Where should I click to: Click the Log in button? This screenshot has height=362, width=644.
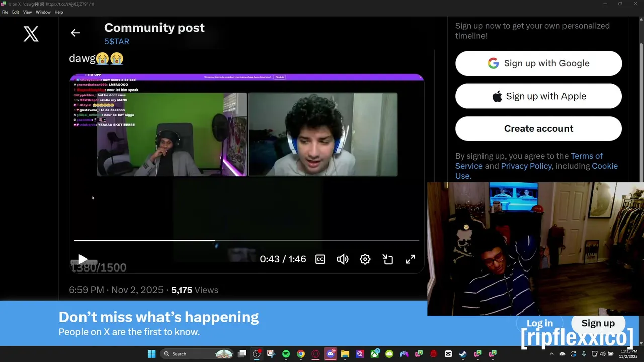[539, 323]
